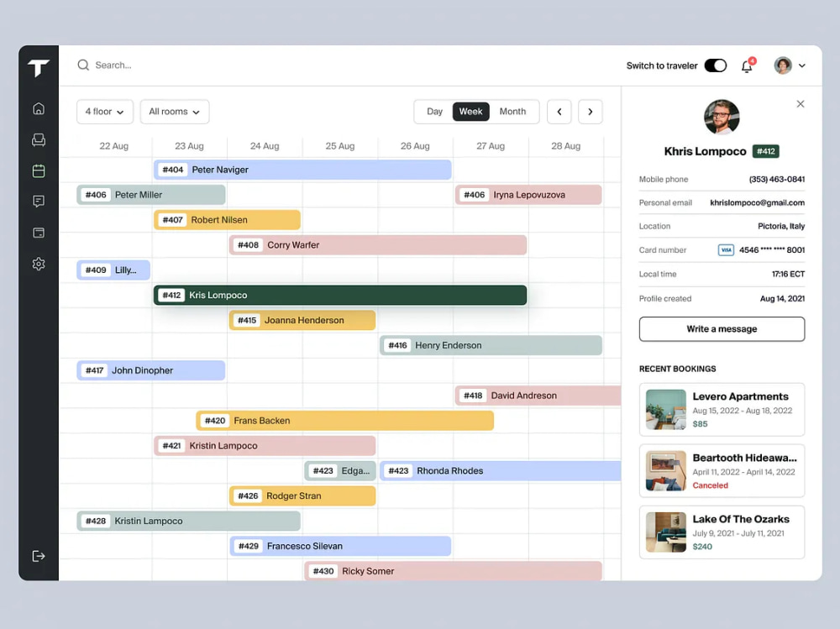Image resolution: width=840 pixels, height=629 pixels.
Task: Click the $240 price on Ozarks card
Action: [x=702, y=547]
